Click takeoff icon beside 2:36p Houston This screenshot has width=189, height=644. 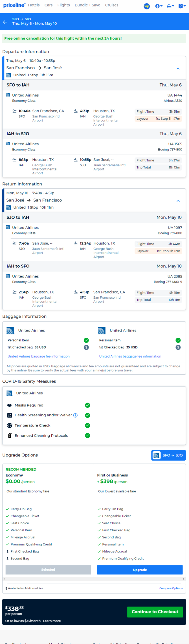(x=14, y=292)
